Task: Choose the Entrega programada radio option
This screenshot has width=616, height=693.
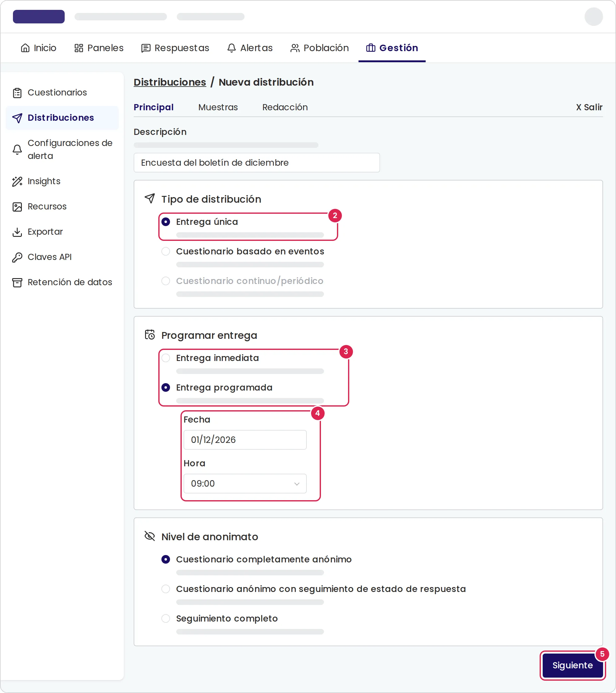Action: [166, 387]
